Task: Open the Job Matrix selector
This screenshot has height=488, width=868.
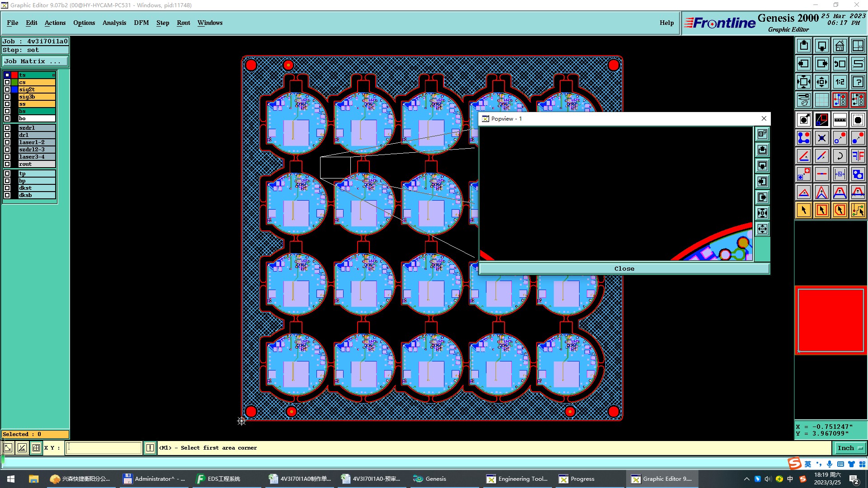Action: coord(35,61)
